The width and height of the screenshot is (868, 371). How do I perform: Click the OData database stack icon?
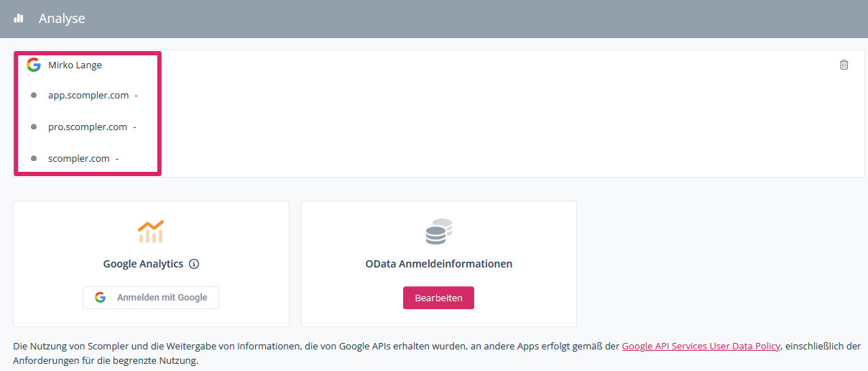click(438, 232)
